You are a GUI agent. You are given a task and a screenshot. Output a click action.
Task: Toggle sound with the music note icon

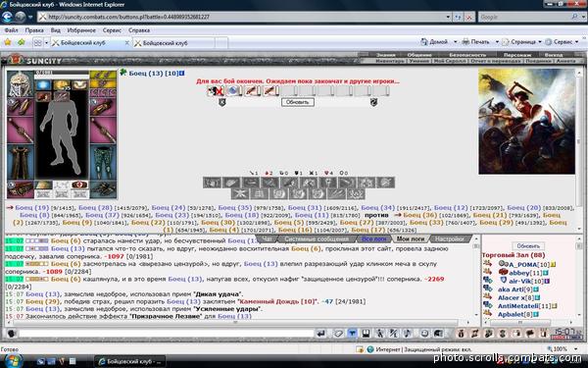pos(408,334)
